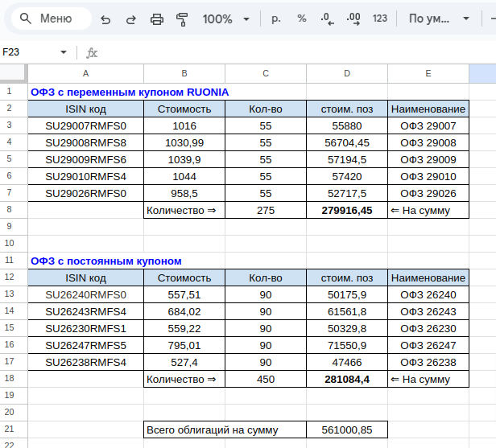Open the 100% zoom dropdown
Image resolution: width=496 pixels, height=448 pixels.
(225, 18)
